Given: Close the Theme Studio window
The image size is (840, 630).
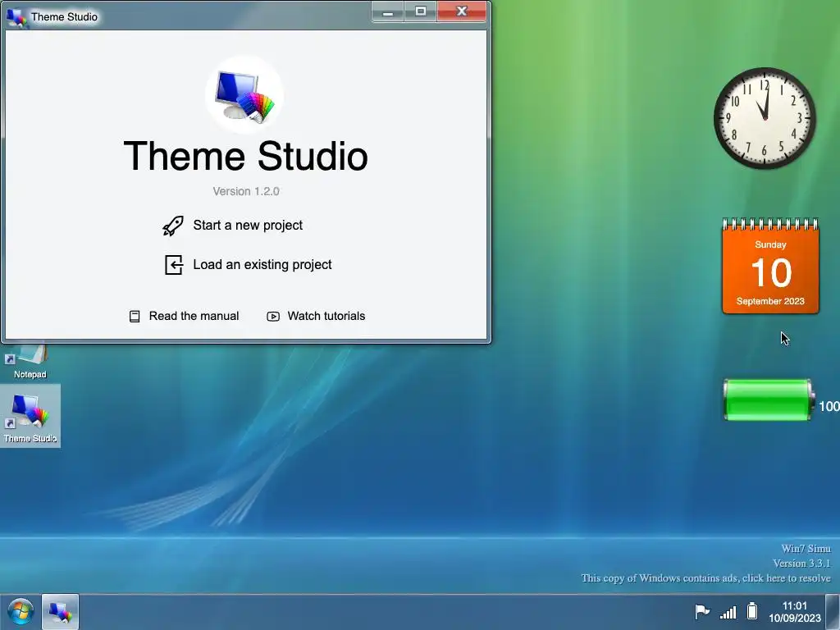Looking at the screenshot, I should pos(462,11).
